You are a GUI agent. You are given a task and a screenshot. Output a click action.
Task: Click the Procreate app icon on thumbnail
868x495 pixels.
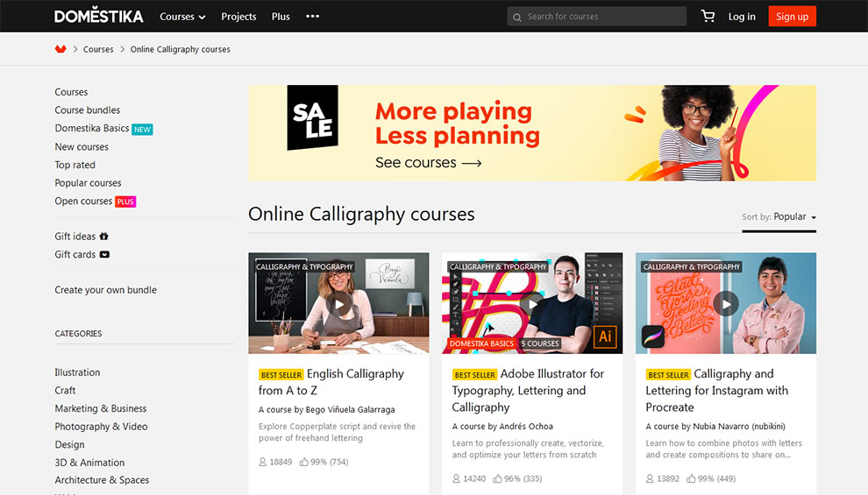[x=652, y=336]
